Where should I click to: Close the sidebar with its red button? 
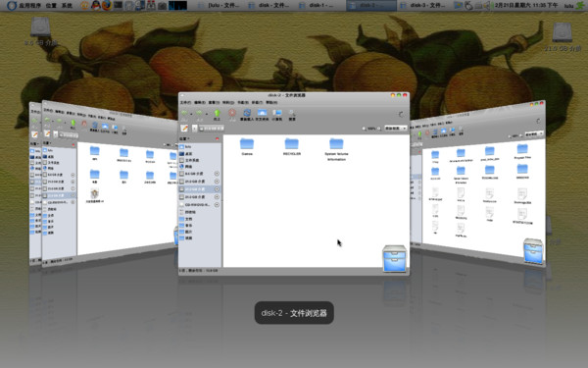tap(218, 139)
